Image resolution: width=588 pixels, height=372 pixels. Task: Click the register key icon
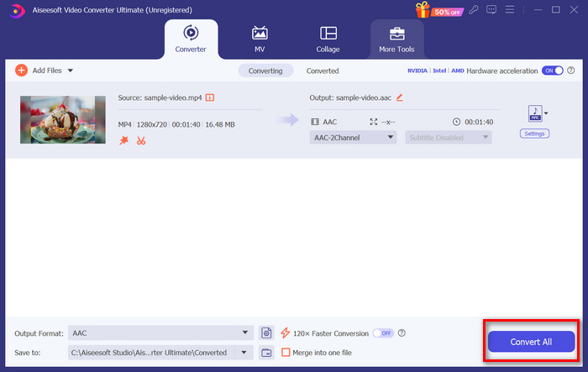click(x=475, y=9)
